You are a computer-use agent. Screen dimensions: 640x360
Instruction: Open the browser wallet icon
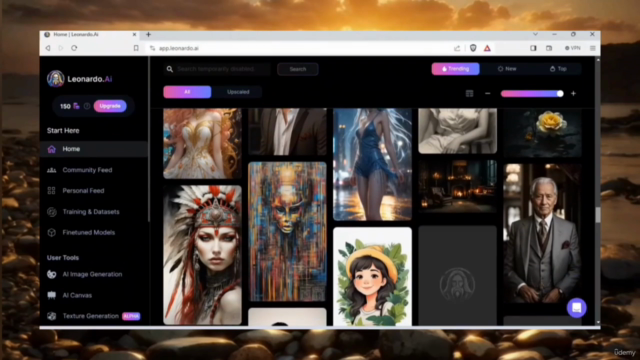549,48
